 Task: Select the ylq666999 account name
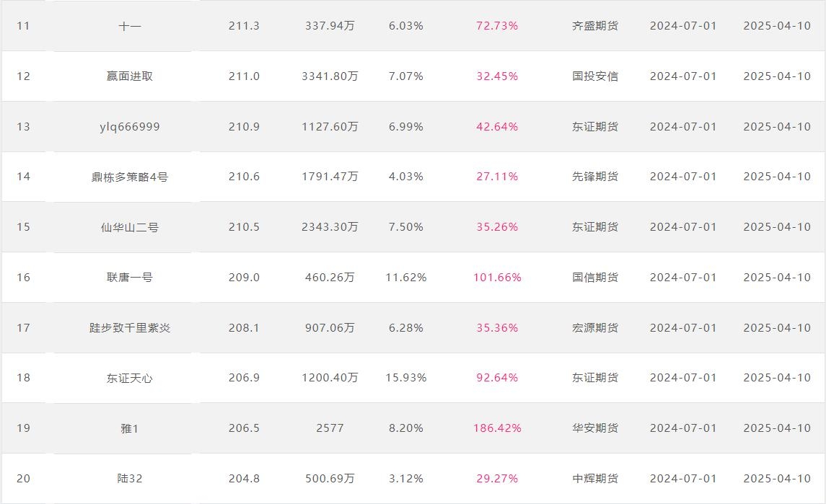[x=130, y=127]
